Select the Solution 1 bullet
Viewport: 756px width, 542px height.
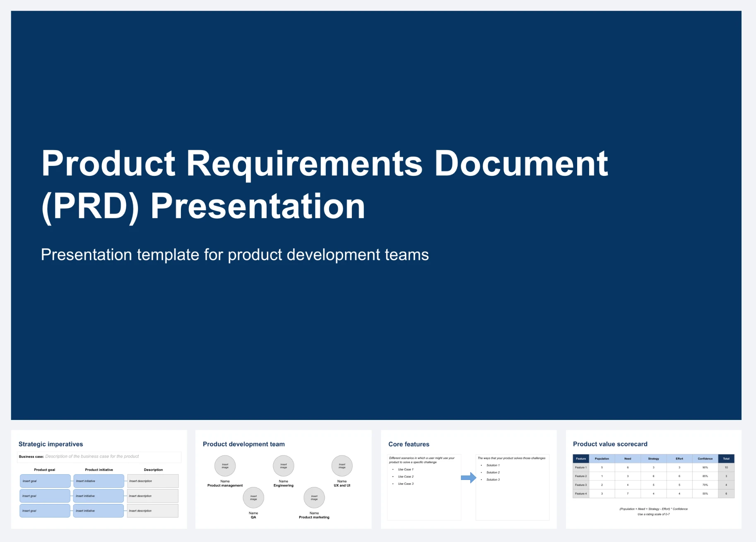click(493, 465)
